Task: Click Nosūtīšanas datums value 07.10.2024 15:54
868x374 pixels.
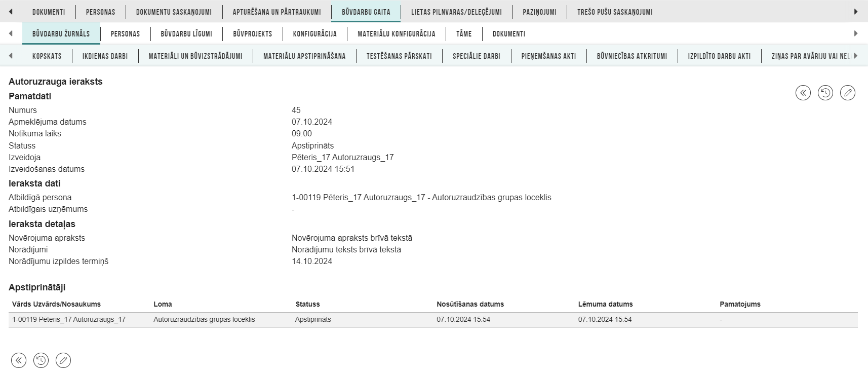Action: click(463, 320)
